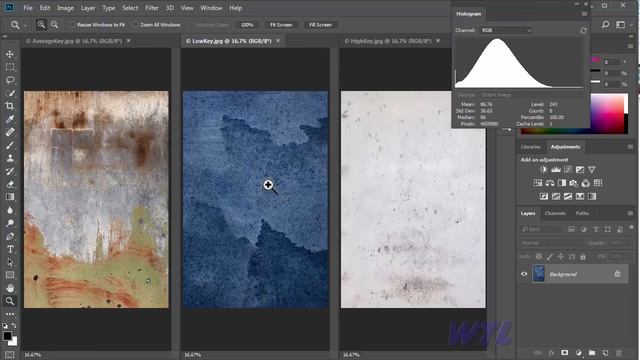
Task: Open the Histogram panel menu
Action: tap(584, 14)
